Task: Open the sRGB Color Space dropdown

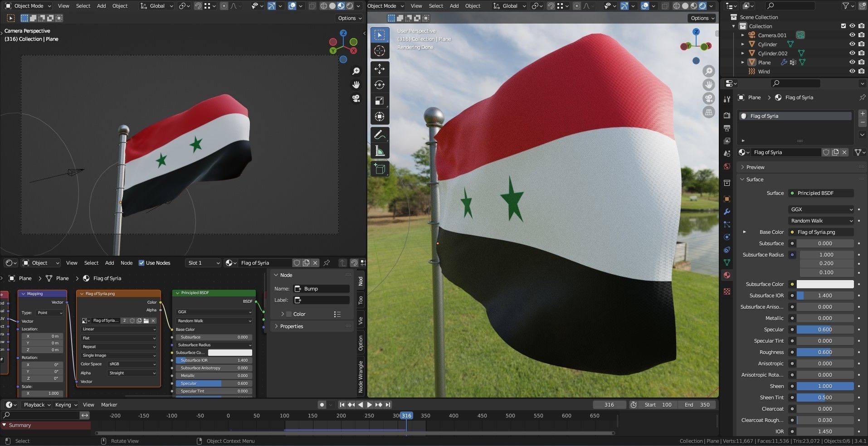Action: (x=132, y=364)
